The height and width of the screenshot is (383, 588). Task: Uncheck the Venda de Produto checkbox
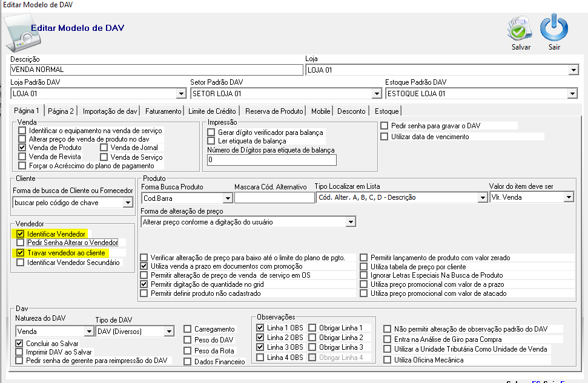click(x=22, y=148)
